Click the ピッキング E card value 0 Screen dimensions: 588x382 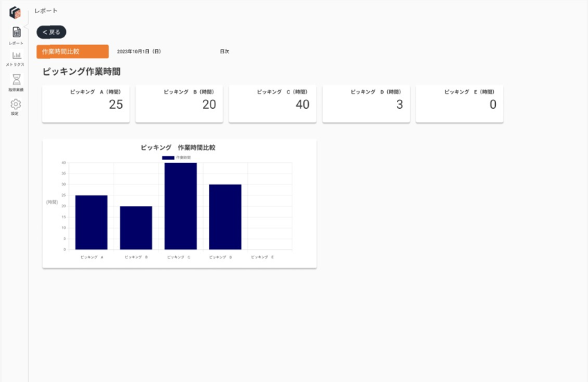pos(493,104)
